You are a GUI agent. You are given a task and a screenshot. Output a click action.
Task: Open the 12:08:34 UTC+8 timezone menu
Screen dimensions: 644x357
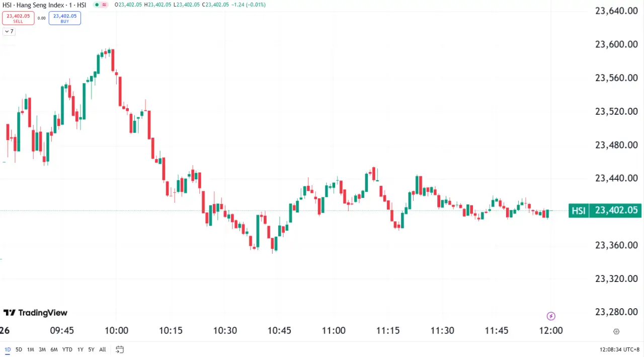click(619, 349)
